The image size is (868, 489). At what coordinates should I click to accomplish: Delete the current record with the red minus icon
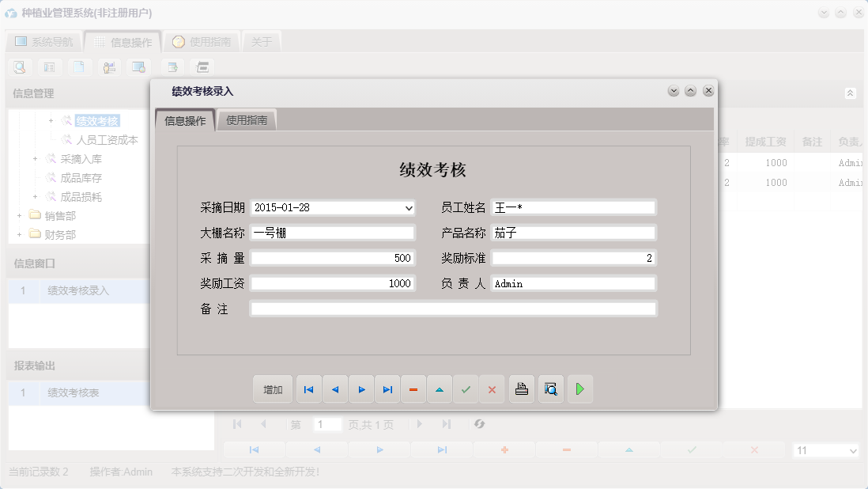click(x=413, y=389)
